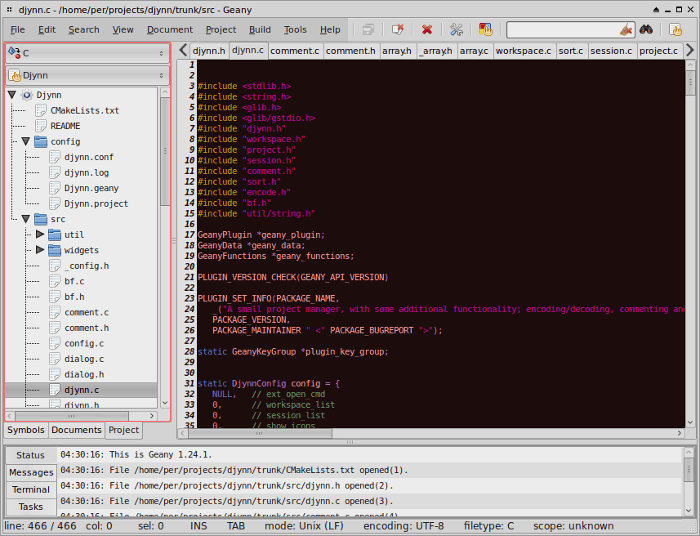700x536 pixels.
Task: Collapse the config folder
Action: 25,141
